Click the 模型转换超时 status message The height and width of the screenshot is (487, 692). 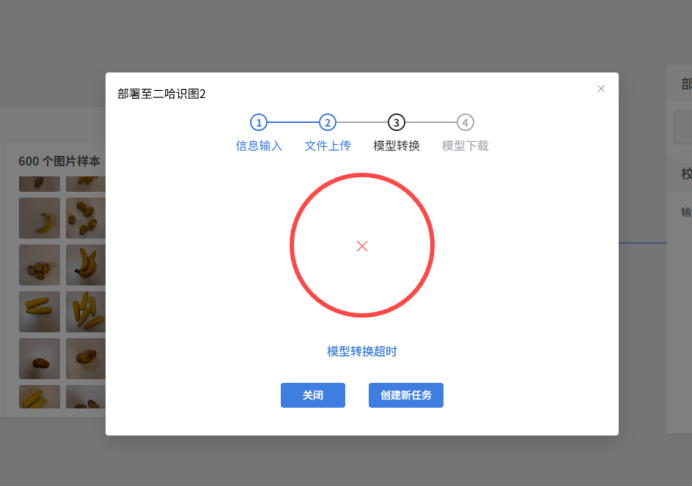pyautogui.click(x=362, y=351)
